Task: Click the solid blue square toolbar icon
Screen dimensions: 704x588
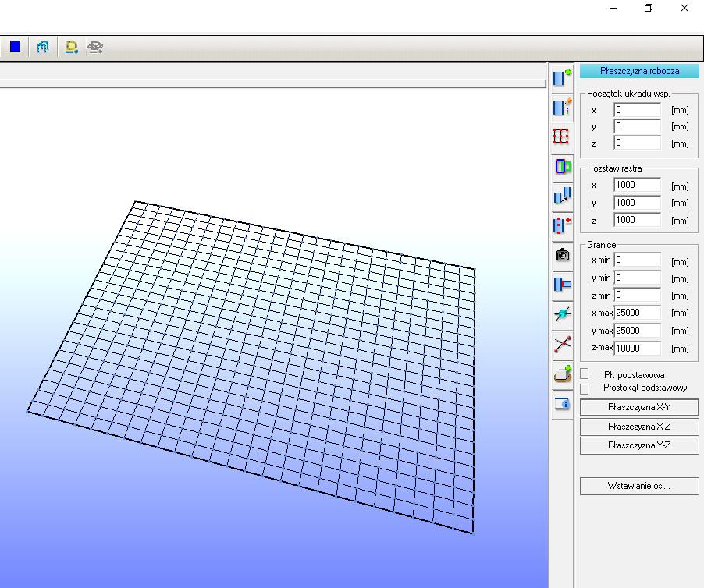Action: pyautogui.click(x=16, y=47)
